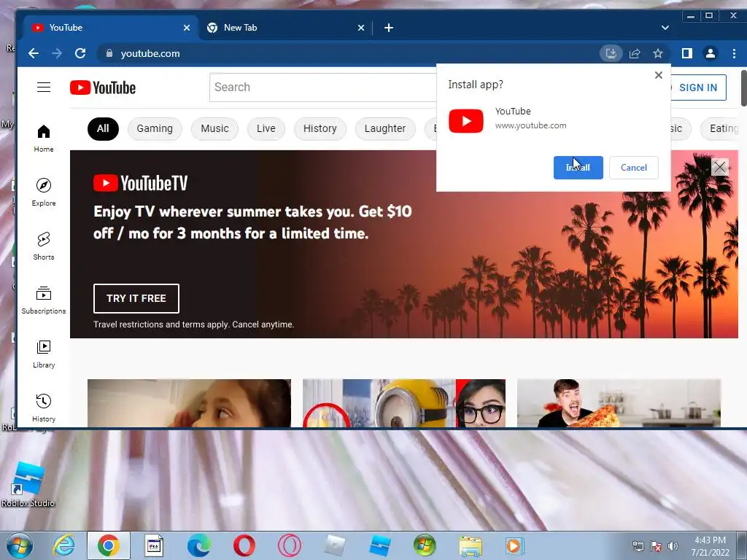Screen dimensions: 747x560
Task: Open the video thumbnail with woman's face
Action: (x=189, y=402)
